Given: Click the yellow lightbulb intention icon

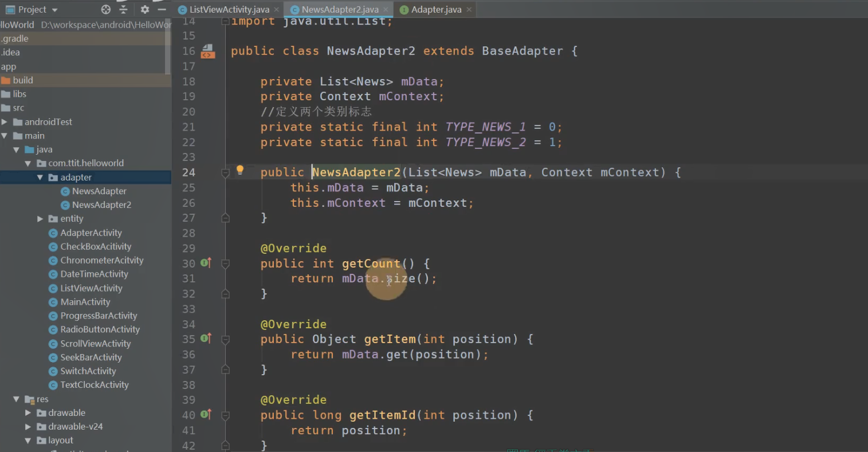Looking at the screenshot, I should pyautogui.click(x=240, y=170).
